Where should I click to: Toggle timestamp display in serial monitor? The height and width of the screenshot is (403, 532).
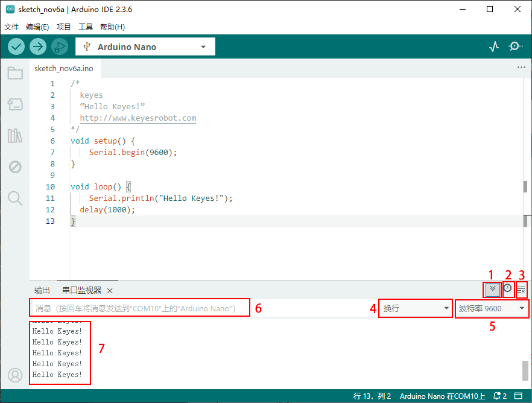508,288
